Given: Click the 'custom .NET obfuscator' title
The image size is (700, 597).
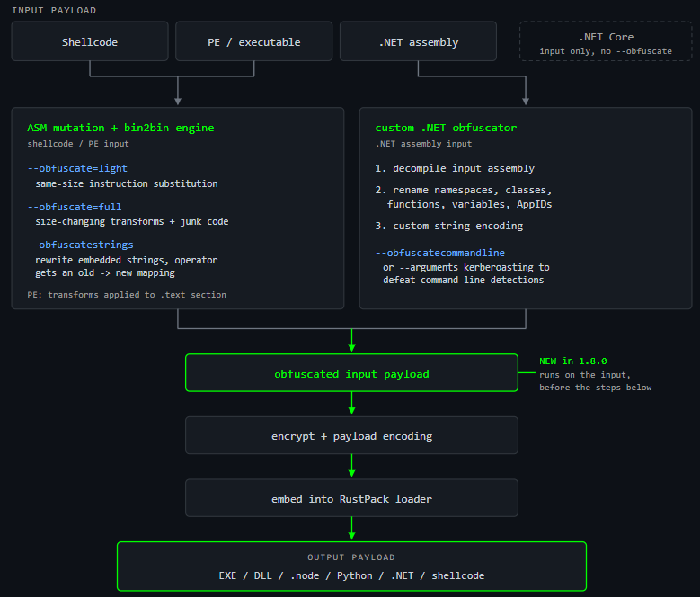Looking at the screenshot, I should tap(446, 128).
